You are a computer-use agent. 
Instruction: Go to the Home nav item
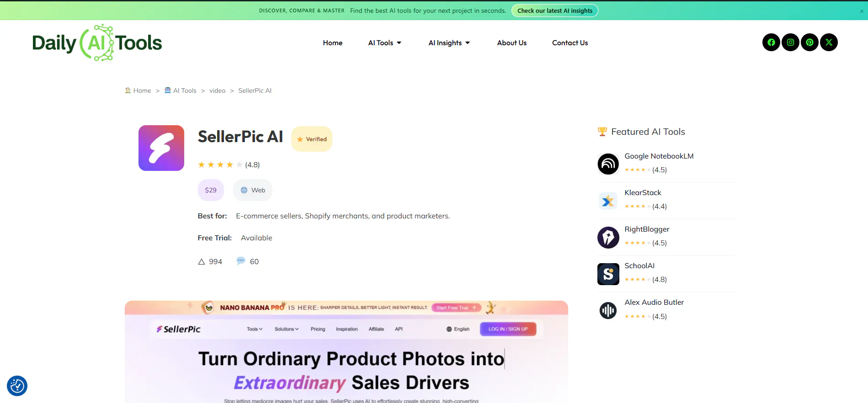333,43
